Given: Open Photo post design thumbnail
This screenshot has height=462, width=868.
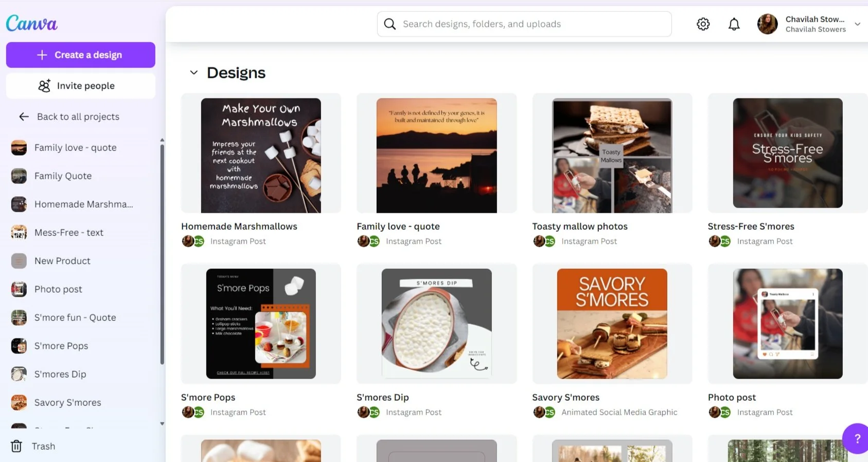Looking at the screenshot, I should tap(788, 323).
